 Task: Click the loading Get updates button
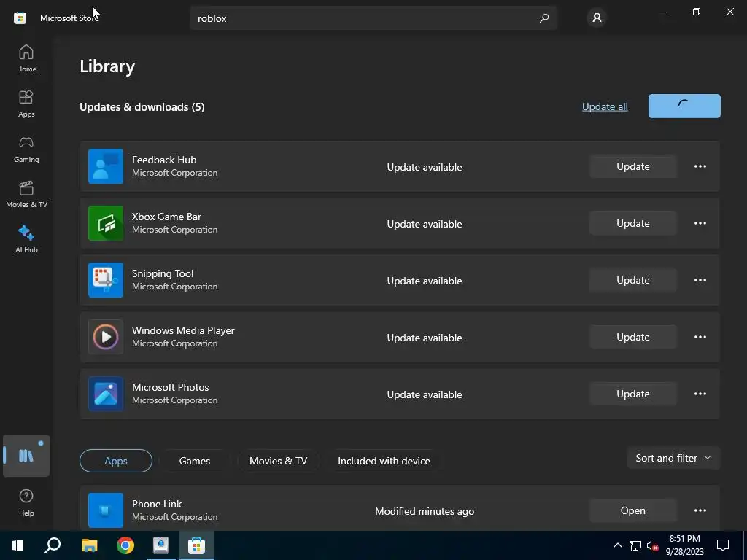pos(684,106)
